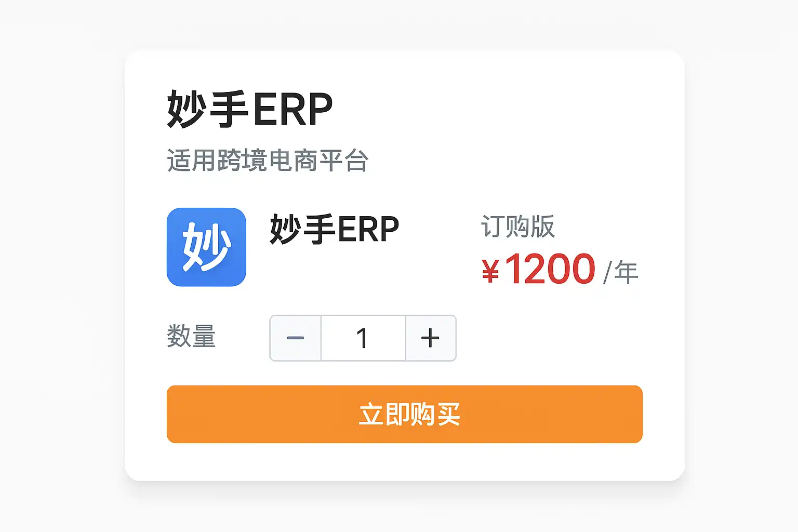The image size is (798, 532).
Task: Click the orange 立即购买 button
Action: pyautogui.click(x=405, y=414)
